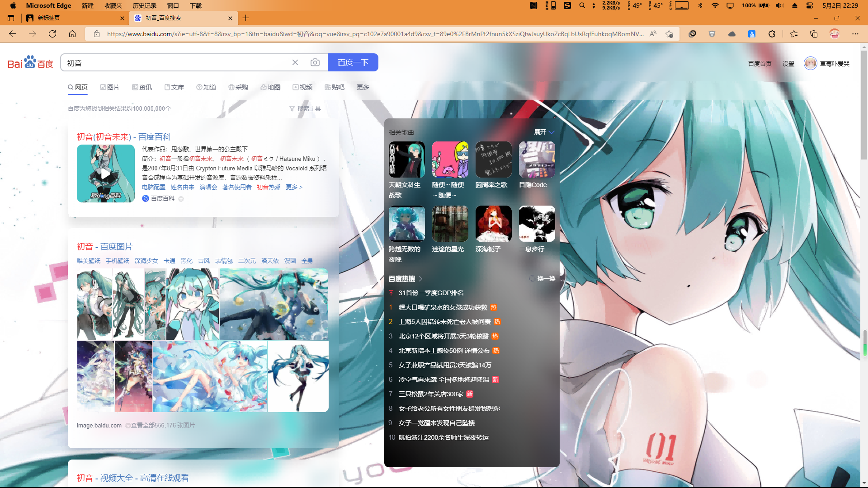Close the 新标签页 tab
The width and height of the screenshot is (868, 488).
tap(122, 18)
